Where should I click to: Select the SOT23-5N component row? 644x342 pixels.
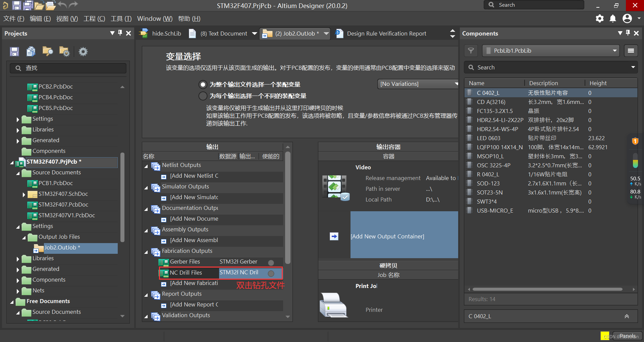point(551,192)
